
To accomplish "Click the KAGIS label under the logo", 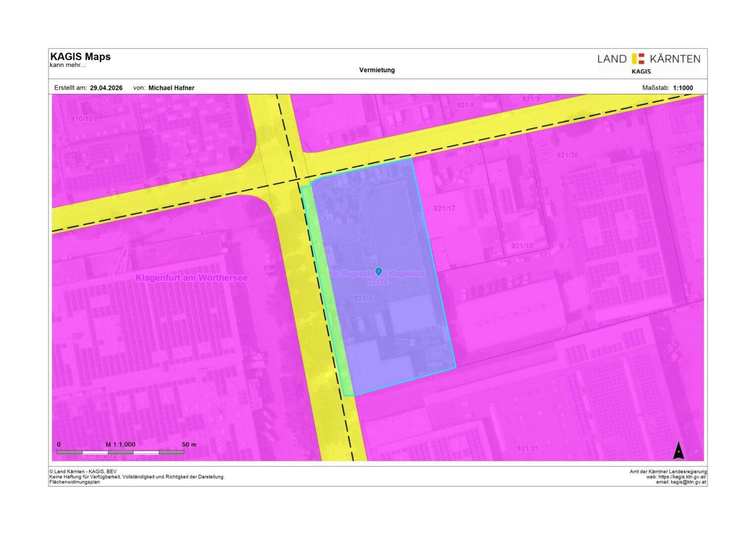I will (x=641, y=71).
